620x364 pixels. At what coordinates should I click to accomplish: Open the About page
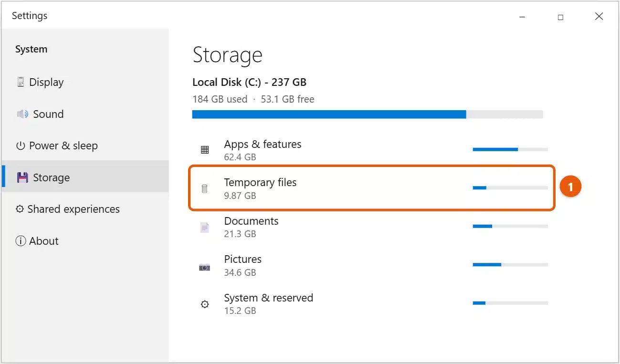coord(85,241)
